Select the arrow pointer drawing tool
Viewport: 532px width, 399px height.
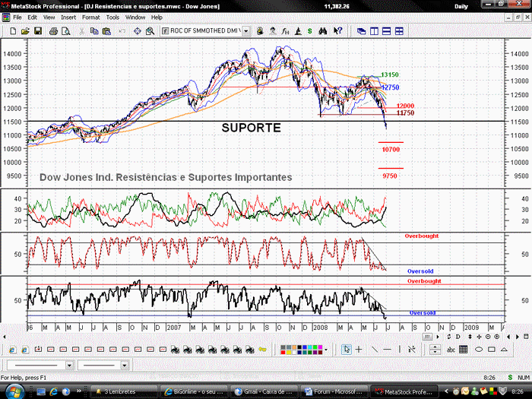click(347, 349)
